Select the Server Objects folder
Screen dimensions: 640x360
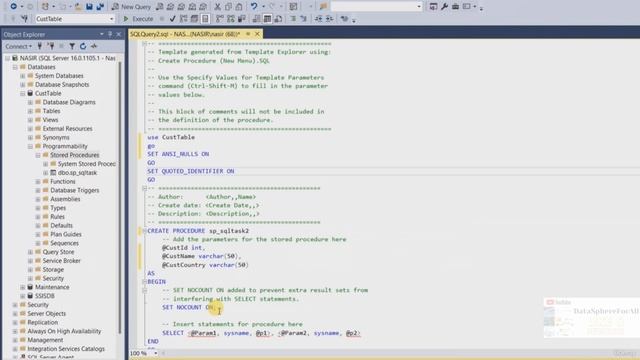click(x=46, y=313)
